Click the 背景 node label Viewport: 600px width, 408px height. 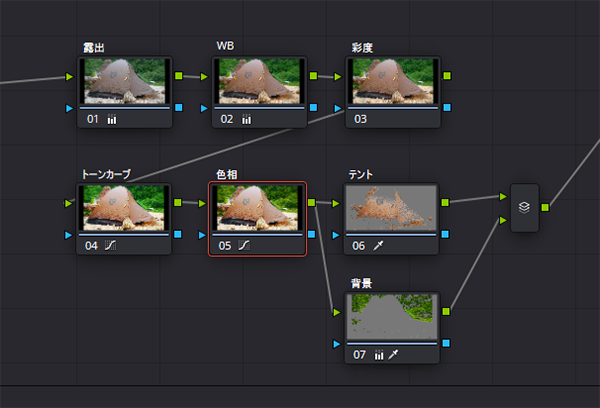362,283
